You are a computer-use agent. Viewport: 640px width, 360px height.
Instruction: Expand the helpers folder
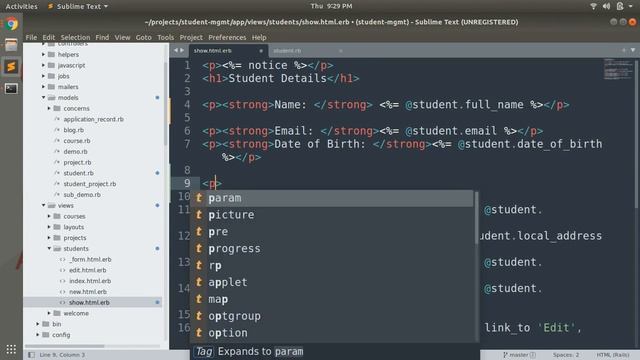point(44,54)
